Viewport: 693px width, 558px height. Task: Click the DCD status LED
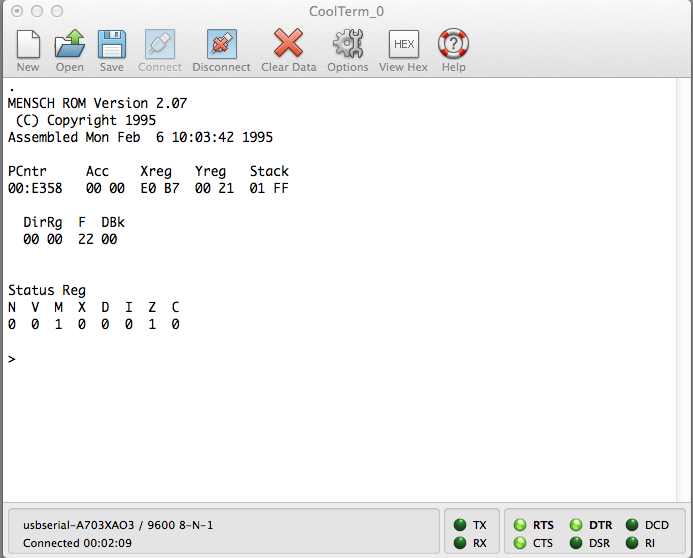tap(632, 524)
